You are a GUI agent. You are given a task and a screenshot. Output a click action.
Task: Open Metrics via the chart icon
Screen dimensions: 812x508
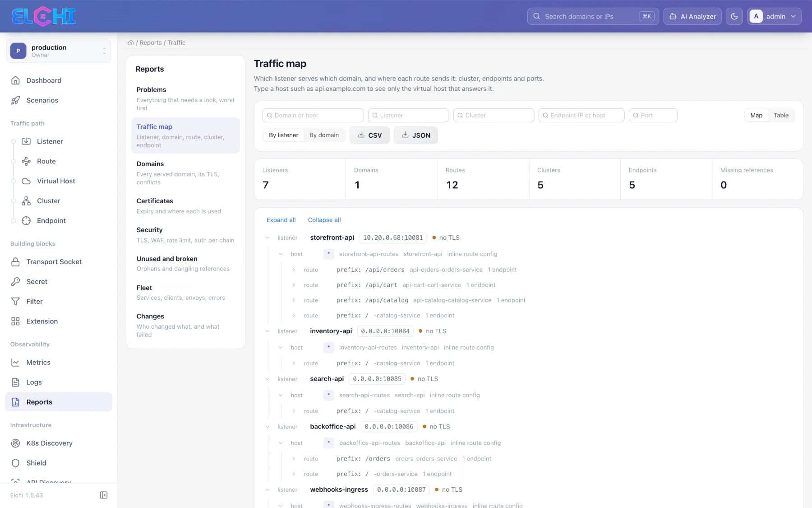(x=15, y=363)
